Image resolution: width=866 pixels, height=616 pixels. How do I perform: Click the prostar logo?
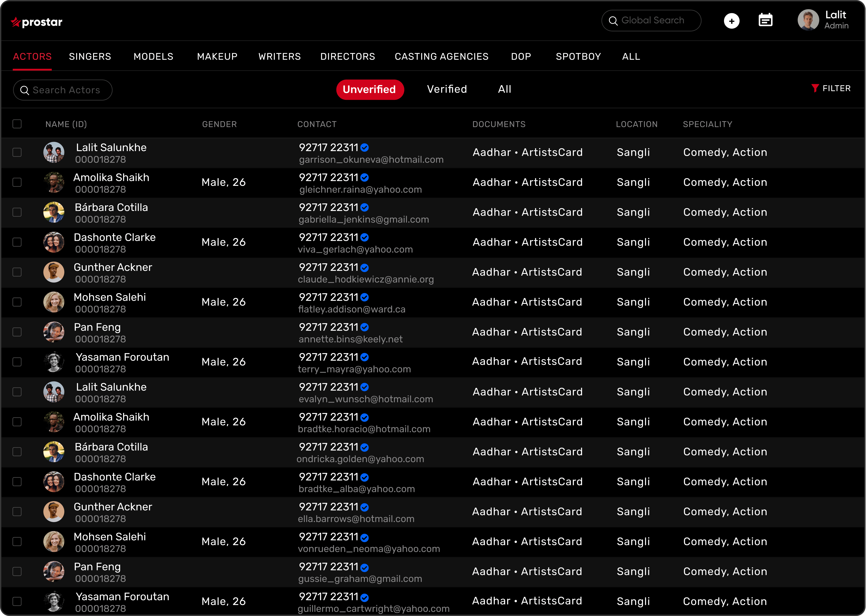(36, 22)
